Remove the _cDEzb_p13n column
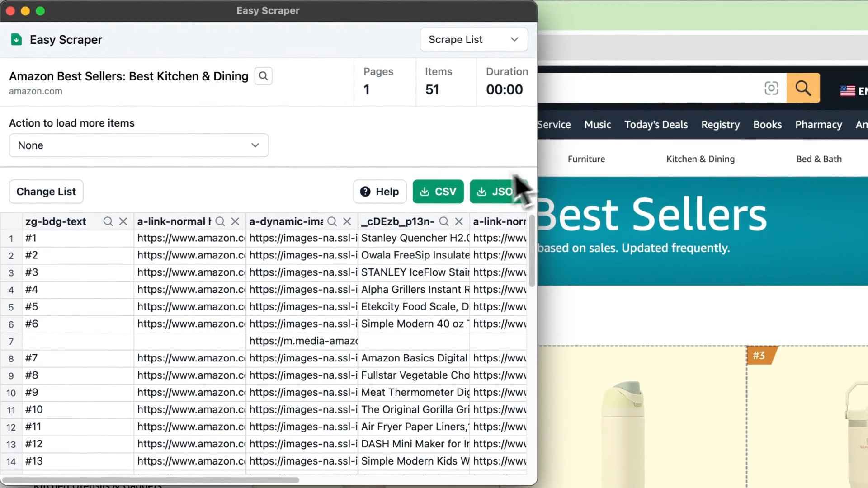Viewport: 868px width, 488px height. pos(459,221)
